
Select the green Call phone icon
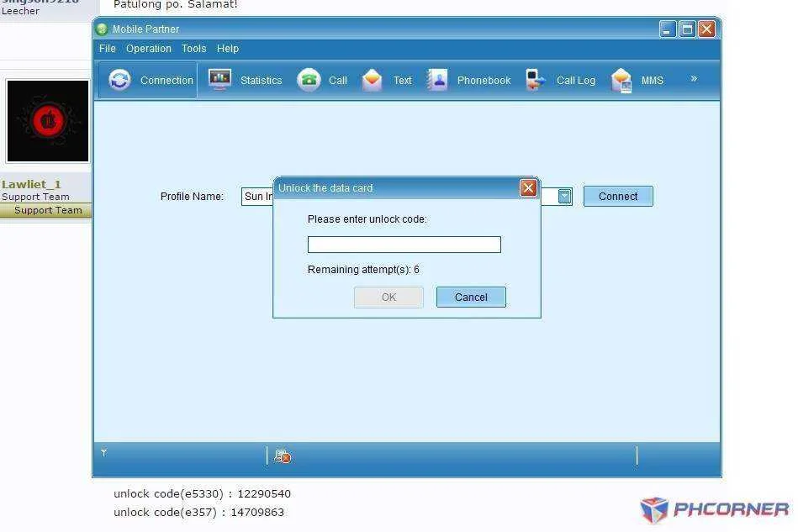pyautogui.click(x=309, y=80)
